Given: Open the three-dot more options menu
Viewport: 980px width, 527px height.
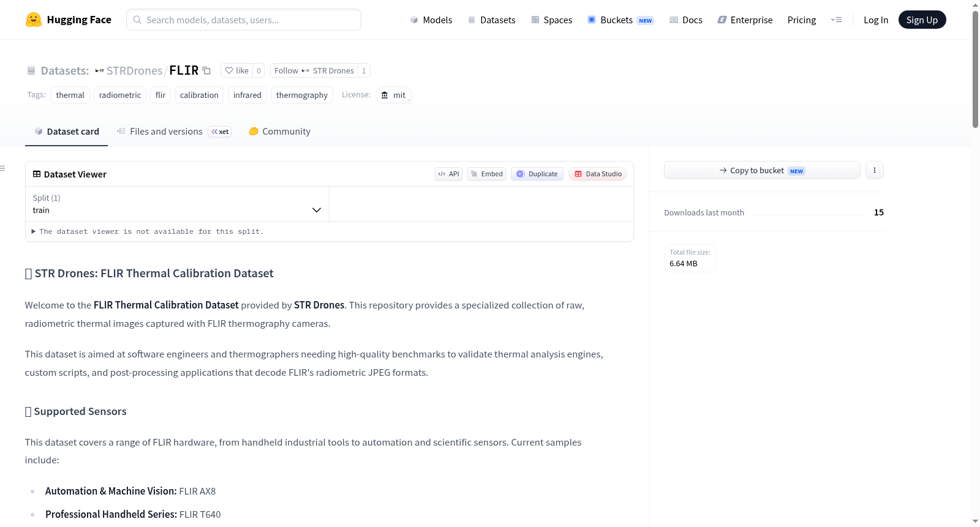Looking at the screenshot, I should (x=875, y=170).
